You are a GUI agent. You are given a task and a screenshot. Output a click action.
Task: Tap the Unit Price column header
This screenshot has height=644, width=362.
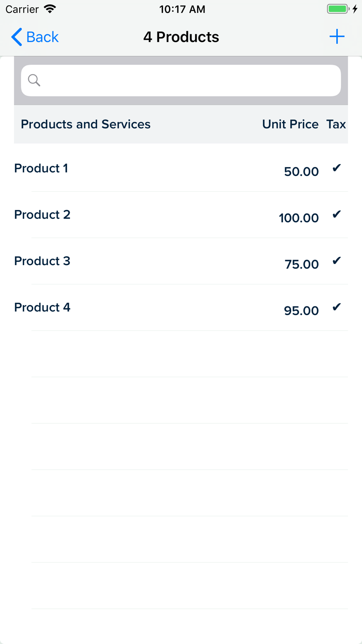tap(290, 124)
